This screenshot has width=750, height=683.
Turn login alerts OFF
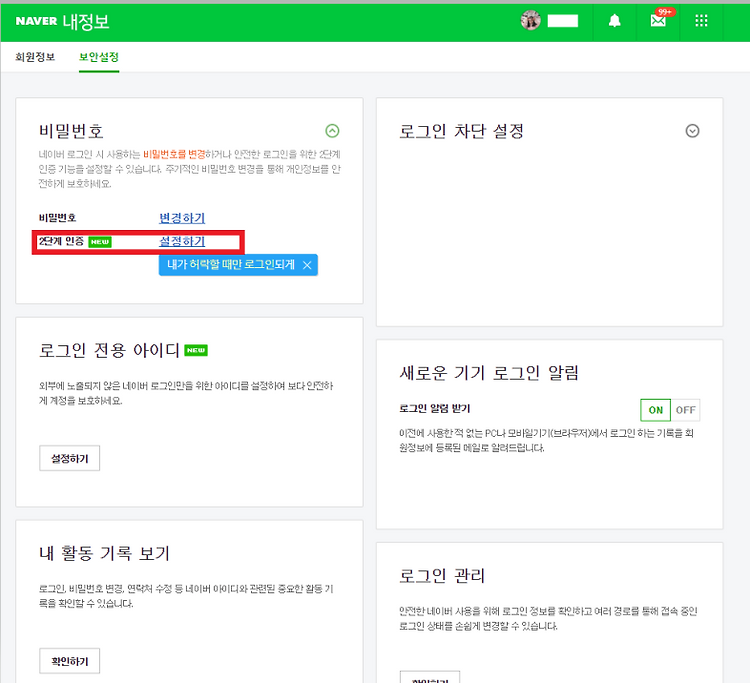point(685,410)
